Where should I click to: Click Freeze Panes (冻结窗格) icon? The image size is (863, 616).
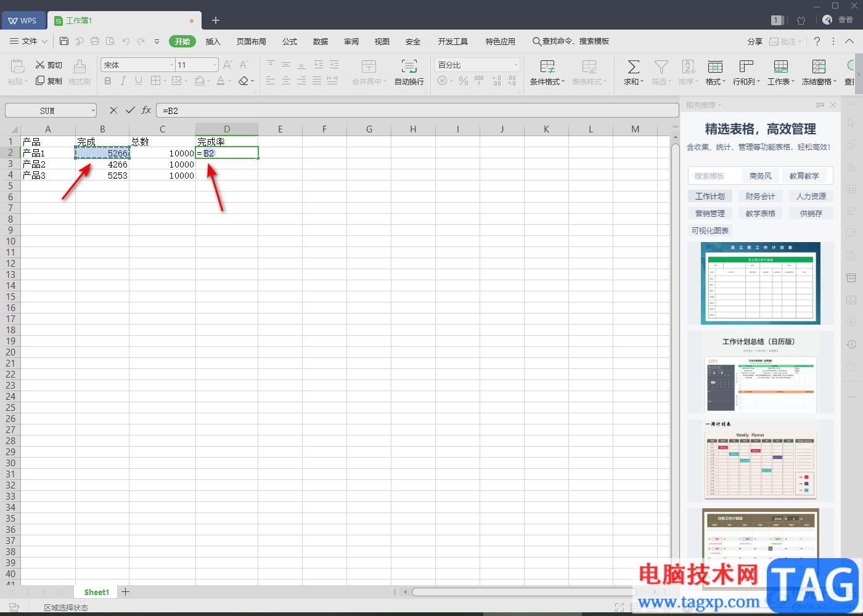click(819, 67)
